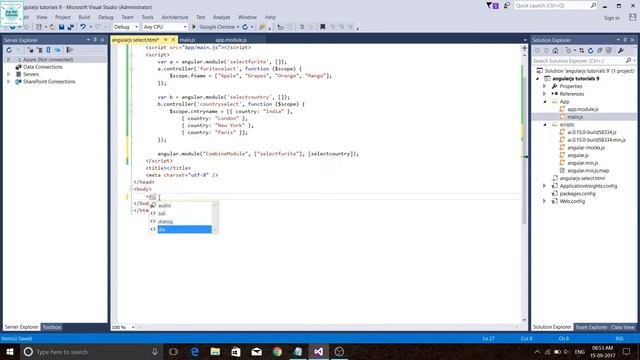Open the Architecture menu
Viewport: 640px width, 360px height.
click(x=175, y=17)
